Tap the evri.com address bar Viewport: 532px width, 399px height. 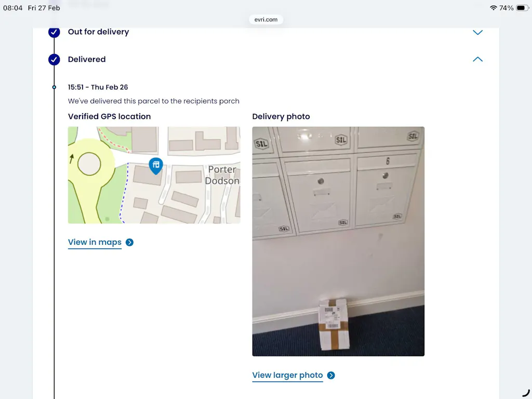[x=266, y=20]
